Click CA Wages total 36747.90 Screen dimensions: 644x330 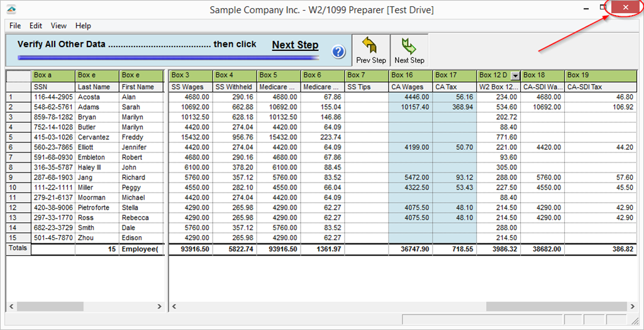pos(411,249)
